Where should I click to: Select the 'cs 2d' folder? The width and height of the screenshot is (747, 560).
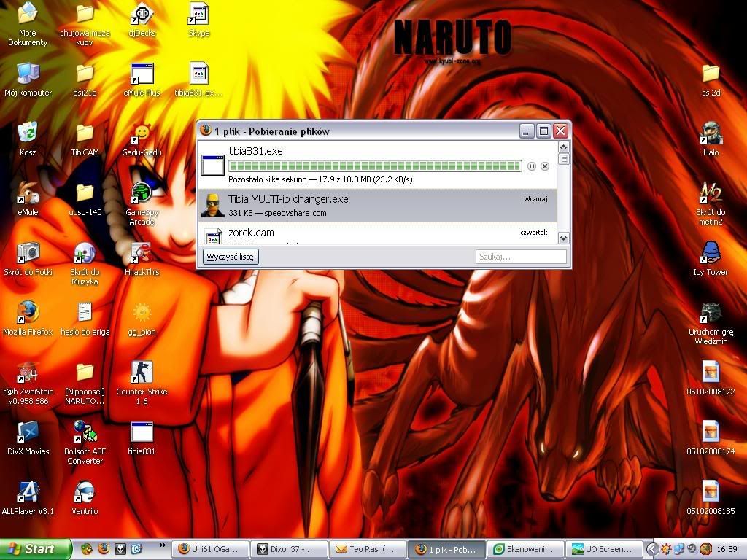[711, 80]
